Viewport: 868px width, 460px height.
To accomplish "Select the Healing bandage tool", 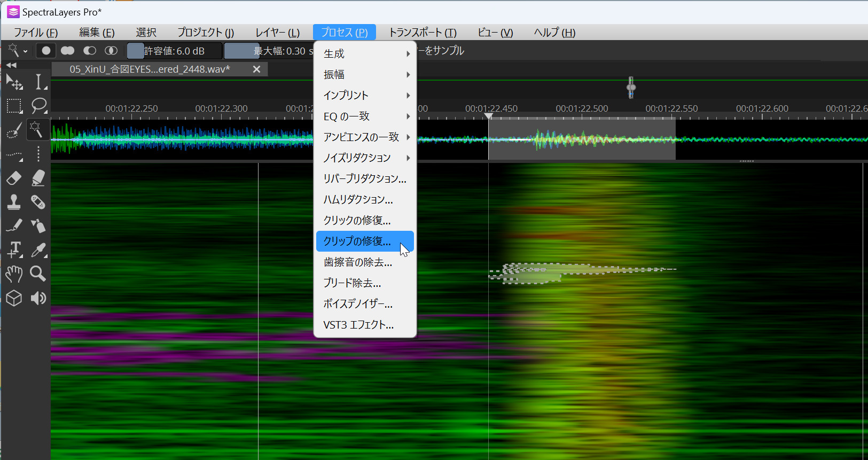I will (39, 202).
